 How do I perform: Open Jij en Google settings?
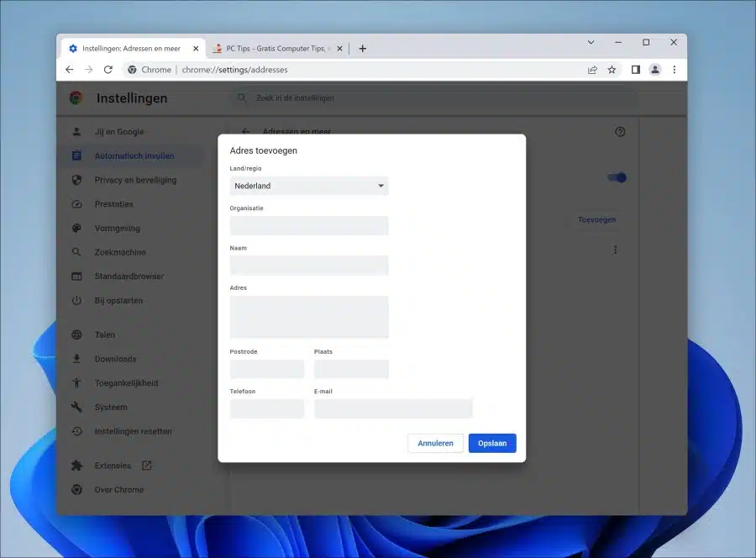point(119,132)
